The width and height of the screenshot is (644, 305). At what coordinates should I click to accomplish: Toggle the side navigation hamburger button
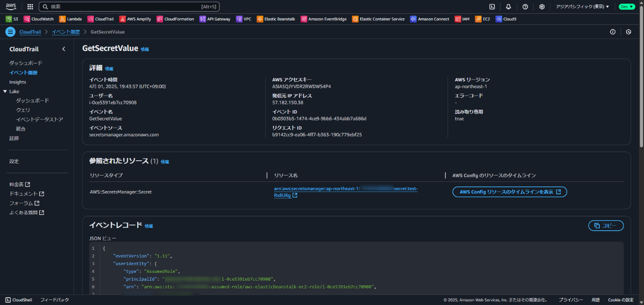10,32
